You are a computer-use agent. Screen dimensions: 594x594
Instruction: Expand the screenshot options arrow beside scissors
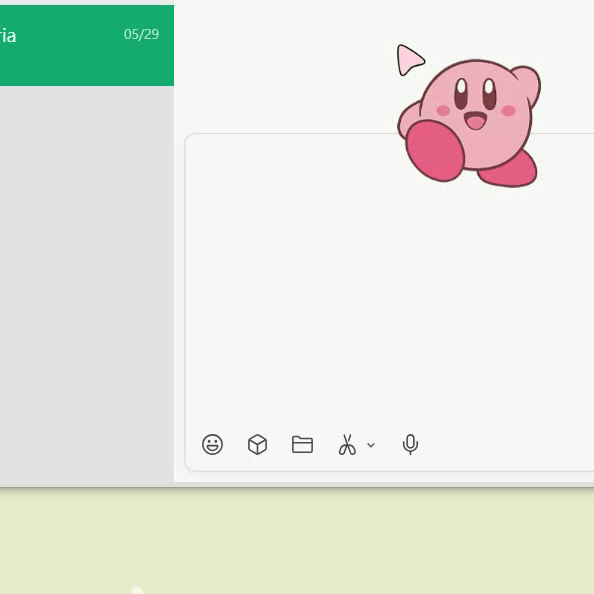tap(371, 445)
